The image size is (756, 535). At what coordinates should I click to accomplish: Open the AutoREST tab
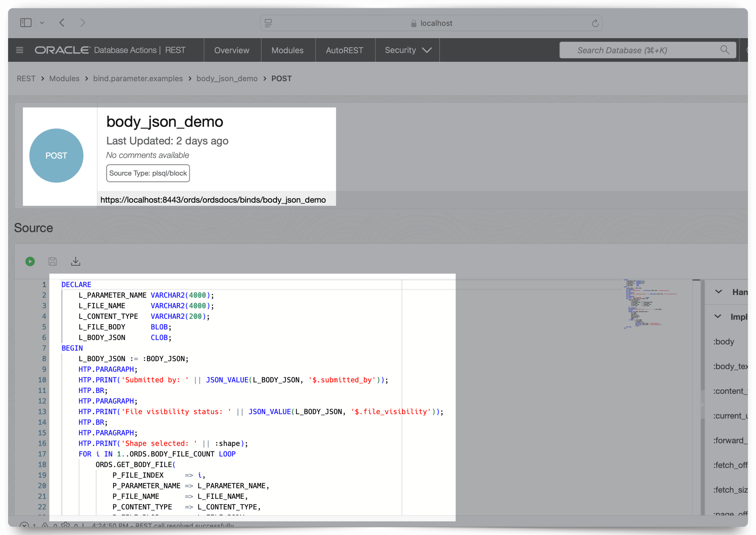tap(344, 50)
